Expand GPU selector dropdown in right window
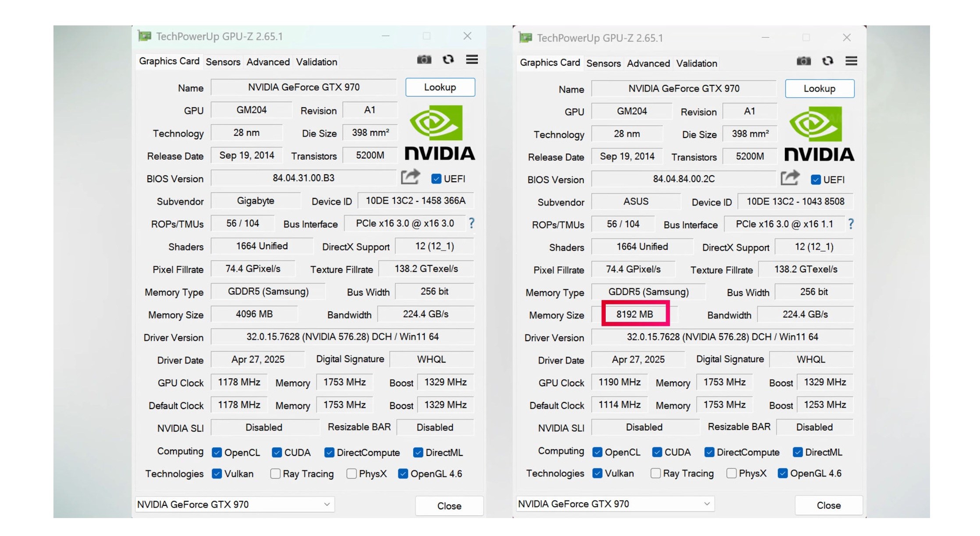The image size is (980, 536). coord(707,504)
